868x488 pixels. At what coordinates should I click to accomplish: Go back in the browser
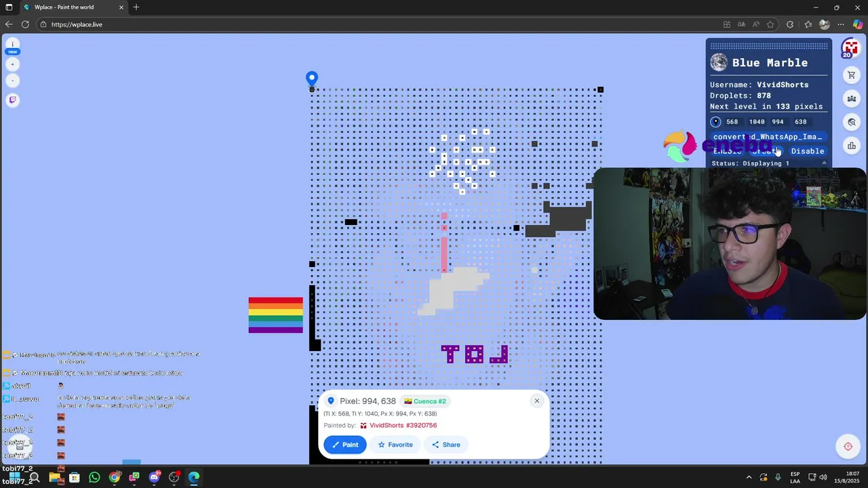[9, 24]
